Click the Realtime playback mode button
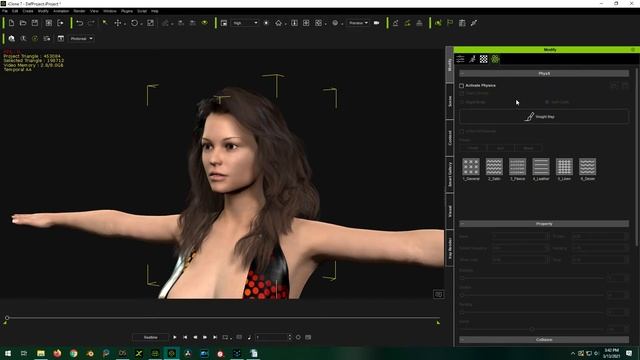Image resolution: width=640 pixels, height=360 pixels. (150, 337)
